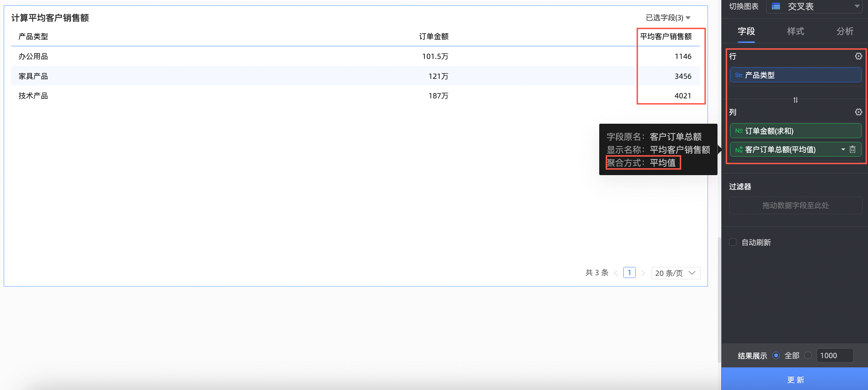Click the swap rows and columns icon
The image size is (868, 390).
coord(795,100)
